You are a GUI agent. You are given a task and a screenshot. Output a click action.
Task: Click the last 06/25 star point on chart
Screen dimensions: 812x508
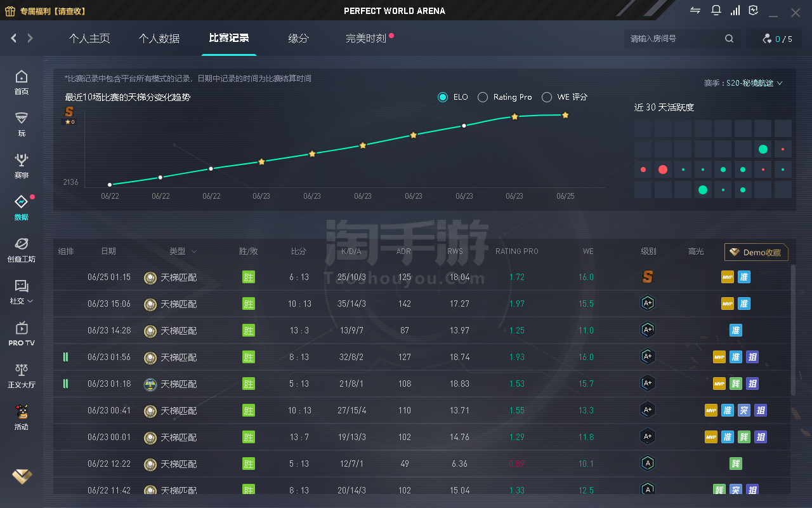[565, 115]
